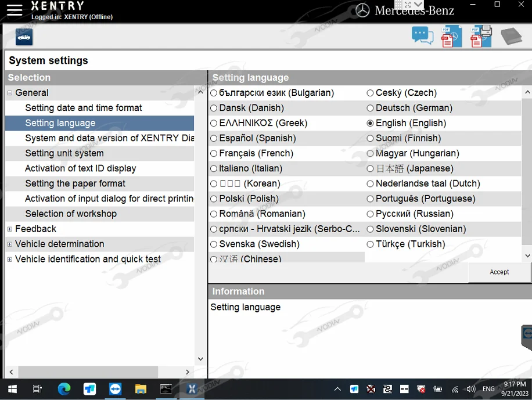Open the help book icon

point(512,36)
